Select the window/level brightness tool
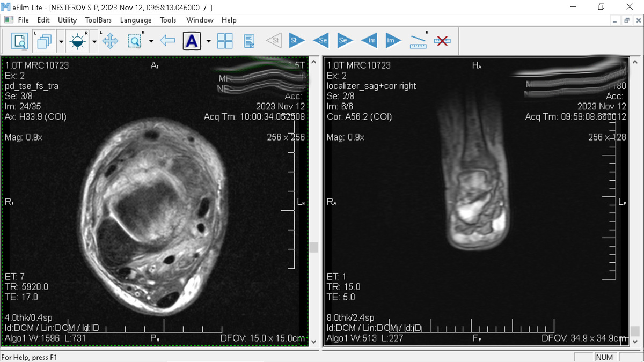The image size is (644, 362). (x=78, y=41)
